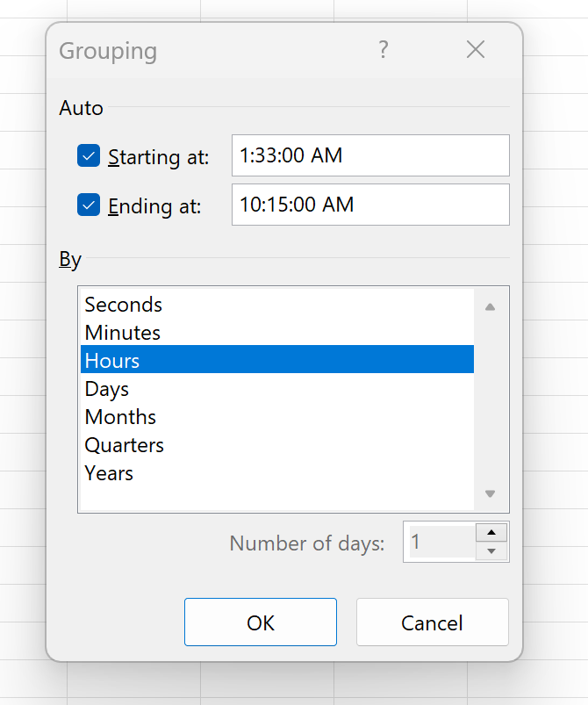Dismiss the dialog with Cancel
The height and width of the screenshot is (705, 588).
(432, 622)
